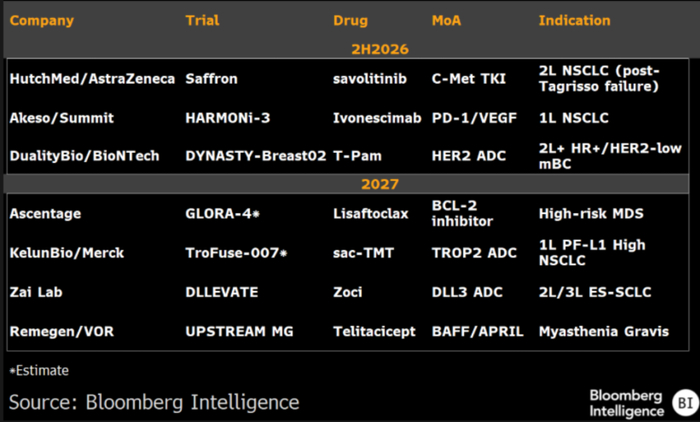
Task: Select the Myasthenia Gravis indication cell
Action: (x=604, y=331)
